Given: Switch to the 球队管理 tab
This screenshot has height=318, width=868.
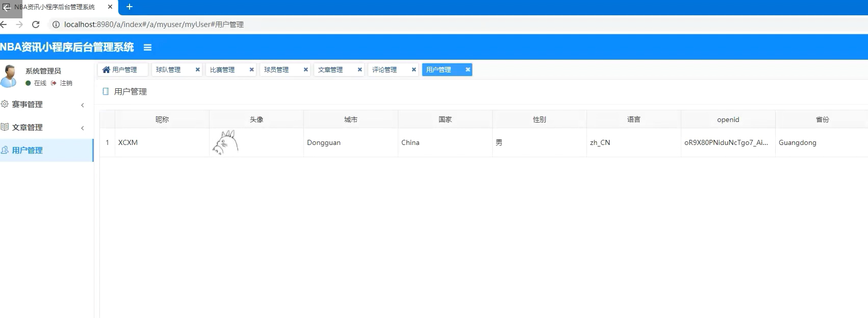Looking at the screenshot, I should click(x=169, y=70).
